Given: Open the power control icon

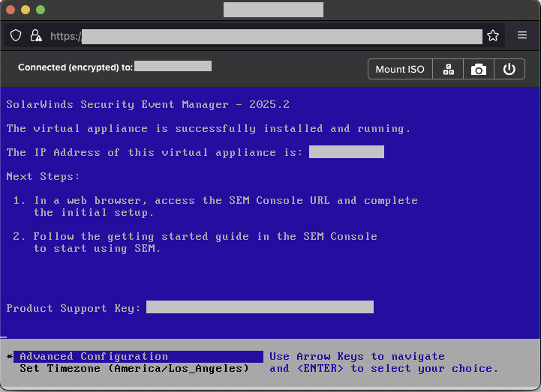Looking at the screenshot, I should click(509, 69).
